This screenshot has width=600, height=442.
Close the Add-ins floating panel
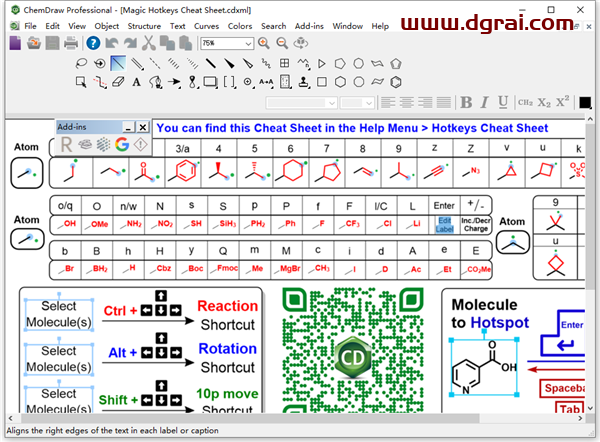click(x=142, y=127)
